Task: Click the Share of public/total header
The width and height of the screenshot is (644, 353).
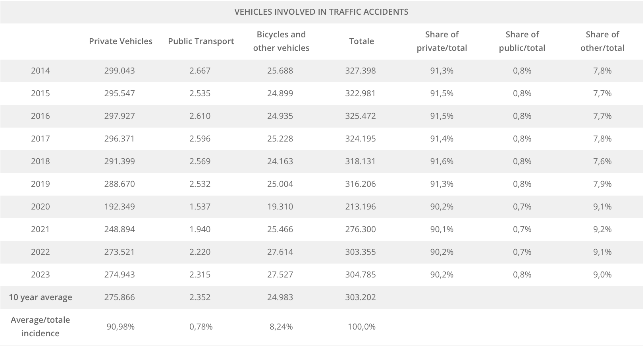Action: pyautogui.click(x=522, y=41)
